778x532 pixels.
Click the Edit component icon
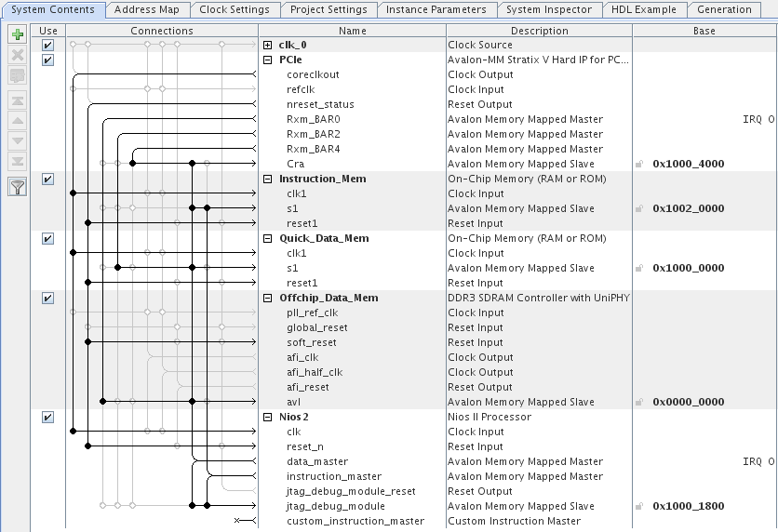coord(17,75)
